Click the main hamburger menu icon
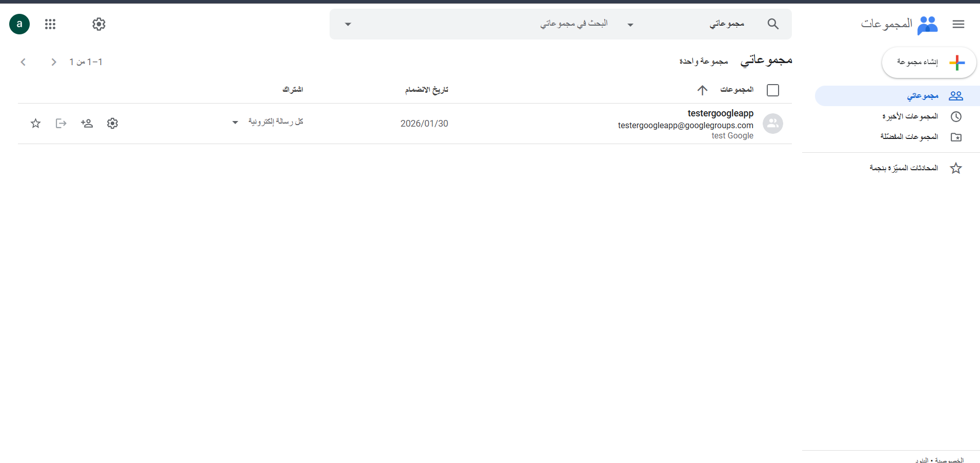The width and height of the screenshot is (980, 463). click(958, 24)
